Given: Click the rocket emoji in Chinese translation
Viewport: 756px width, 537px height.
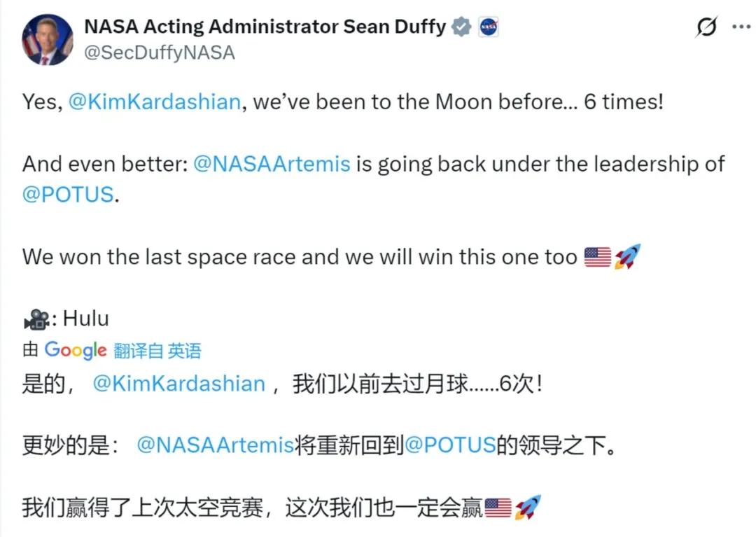Looking at the screenshot, I should click(528, 508).
